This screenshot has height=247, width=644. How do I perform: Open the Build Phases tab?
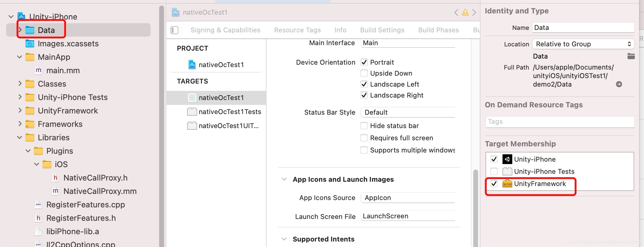click(x=438, y=30)
